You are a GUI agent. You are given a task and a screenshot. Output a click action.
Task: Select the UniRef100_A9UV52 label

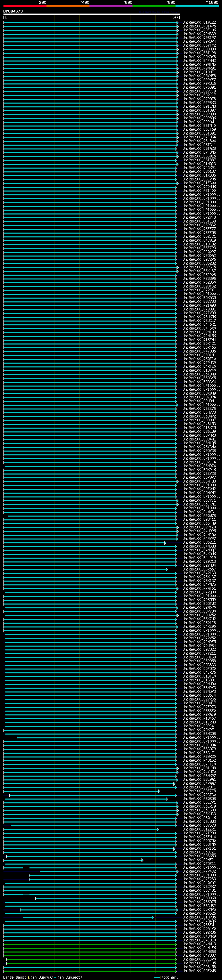(x=199, y=615)
